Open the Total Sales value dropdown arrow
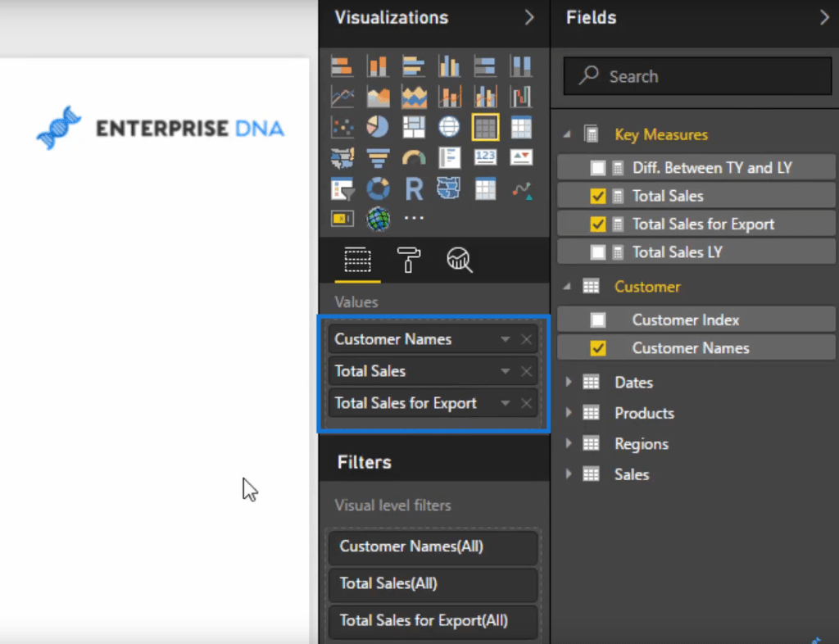This screenshot has height=644, width=839. pos(505,371)
